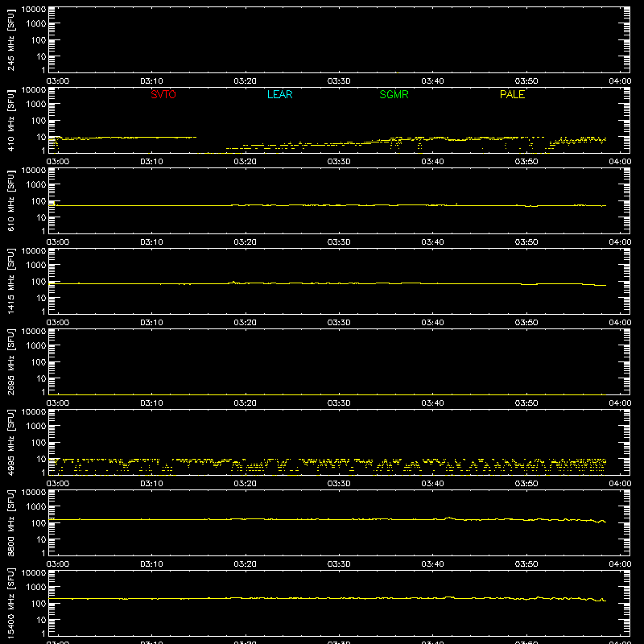644x644 pixels.
Task: Click the 100 tick of the 15400 MHz panel
Action: [39, 604]
